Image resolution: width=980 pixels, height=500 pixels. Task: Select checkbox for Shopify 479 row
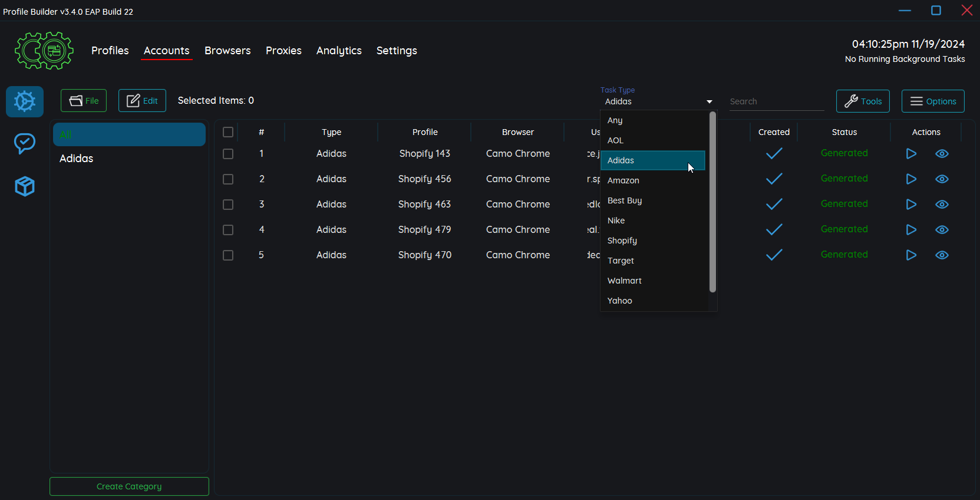[x=228, y=230]
